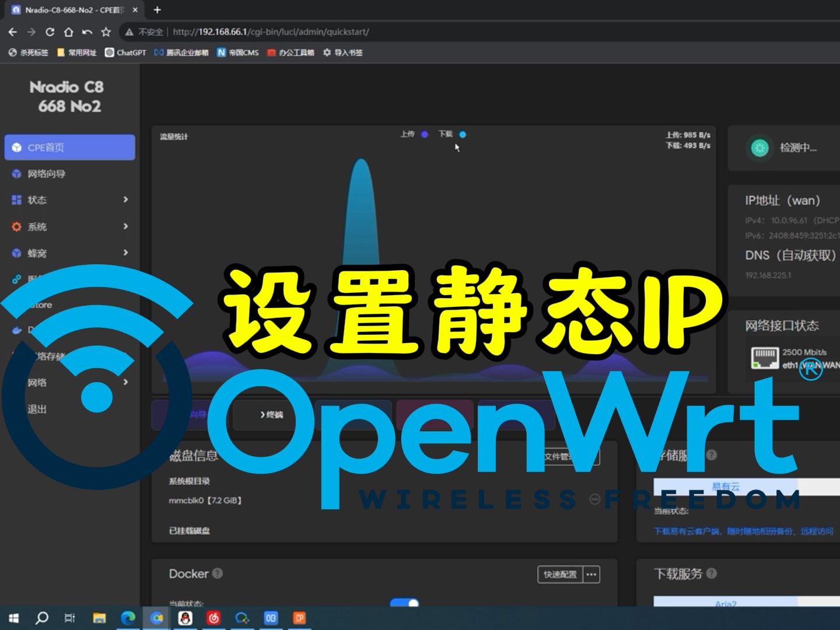The width and height of the screenshot is (840, 630).
Task: Open a new browser tab with plus
Action: (157, 10)
